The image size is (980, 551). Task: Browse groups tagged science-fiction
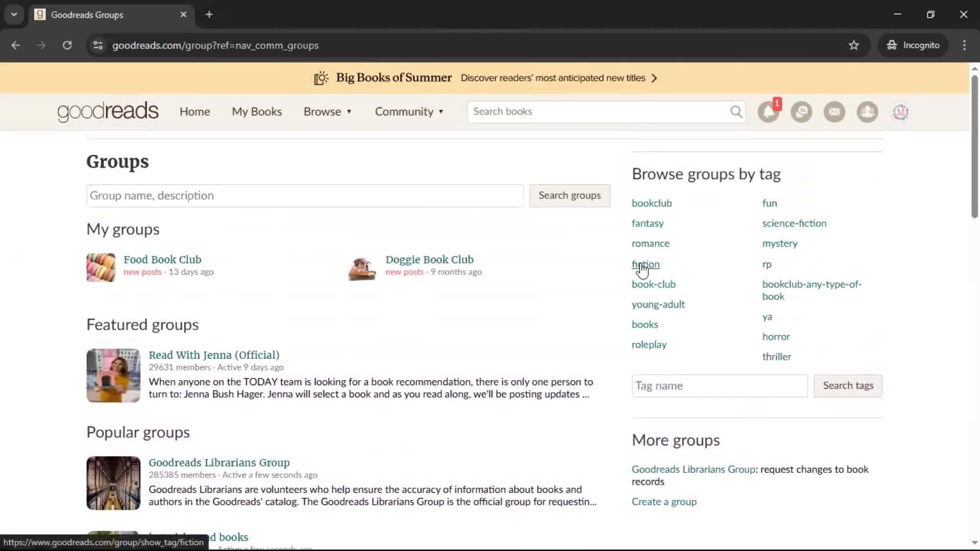pos(794,223)
